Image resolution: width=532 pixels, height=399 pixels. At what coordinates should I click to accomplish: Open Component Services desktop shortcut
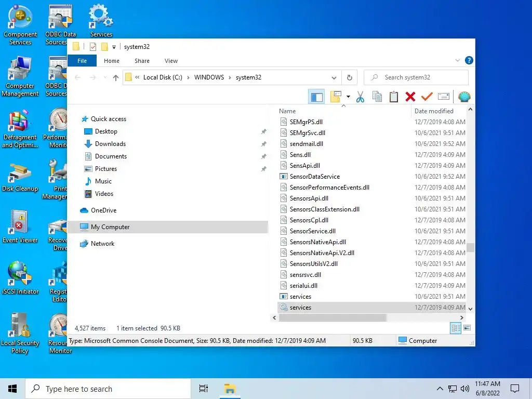coord(20,24)
